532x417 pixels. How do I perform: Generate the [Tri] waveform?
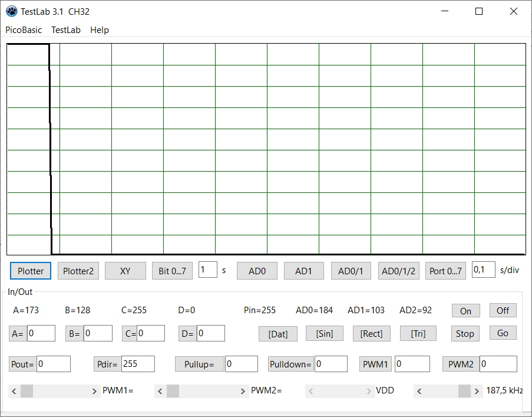point(418,333)
